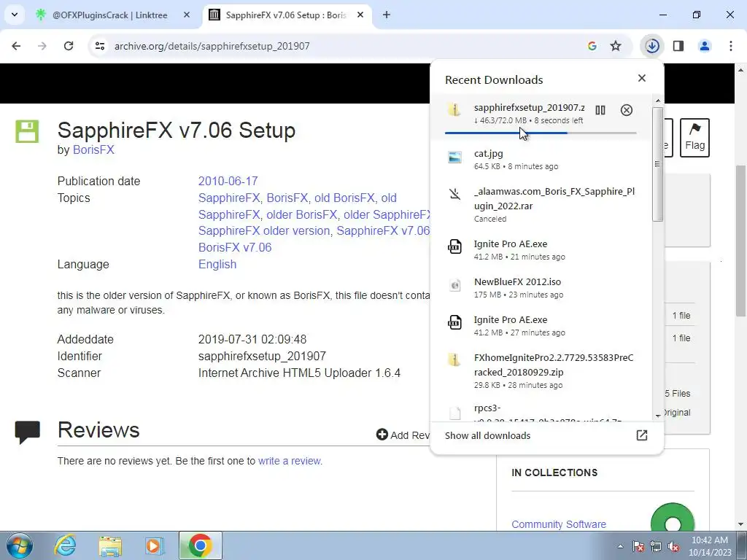747x560 pixels.
Task: Click the download progress bar
Action: click(541, 133)
